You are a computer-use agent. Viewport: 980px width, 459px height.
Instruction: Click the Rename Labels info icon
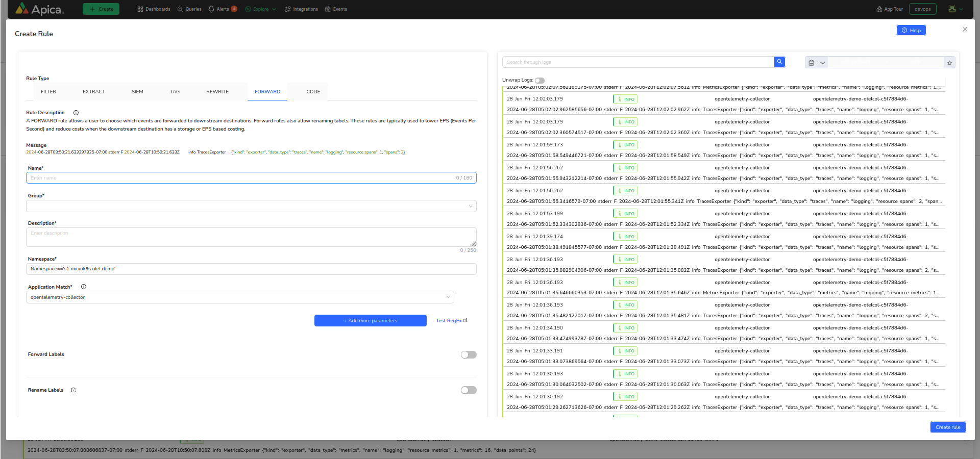coord(73,390)
